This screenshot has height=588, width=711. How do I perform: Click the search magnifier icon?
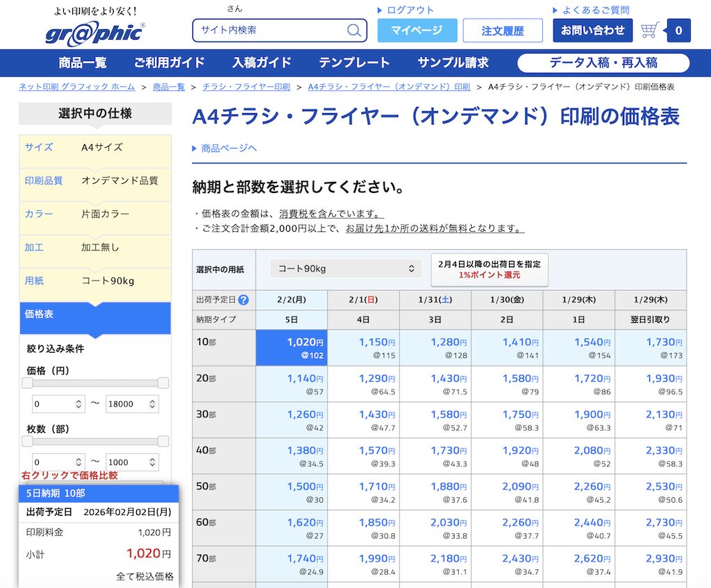(x=354, y=31)
